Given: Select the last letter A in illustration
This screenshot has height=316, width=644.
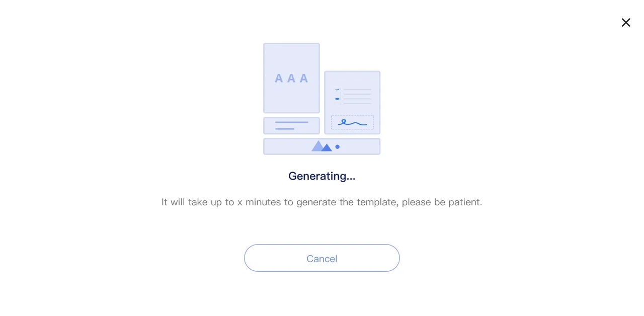Looking at the screenshot, I should (304, 78).
